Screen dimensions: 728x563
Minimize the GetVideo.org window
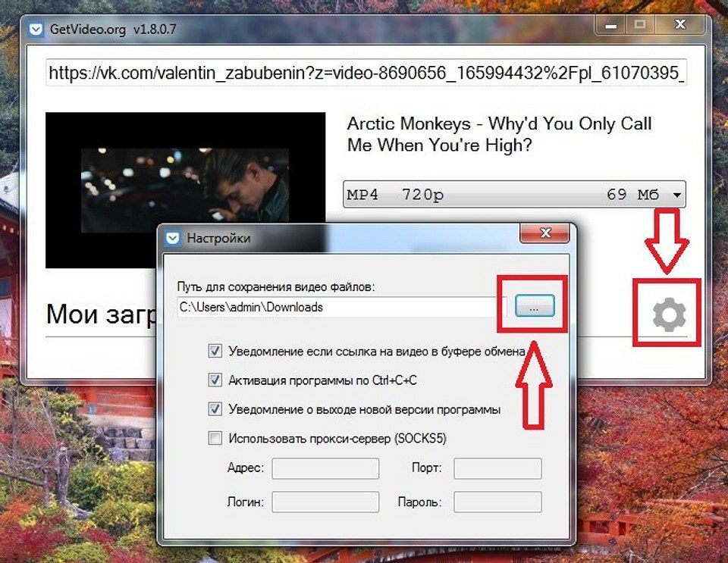pyautogui.click(x=611, y=25)
